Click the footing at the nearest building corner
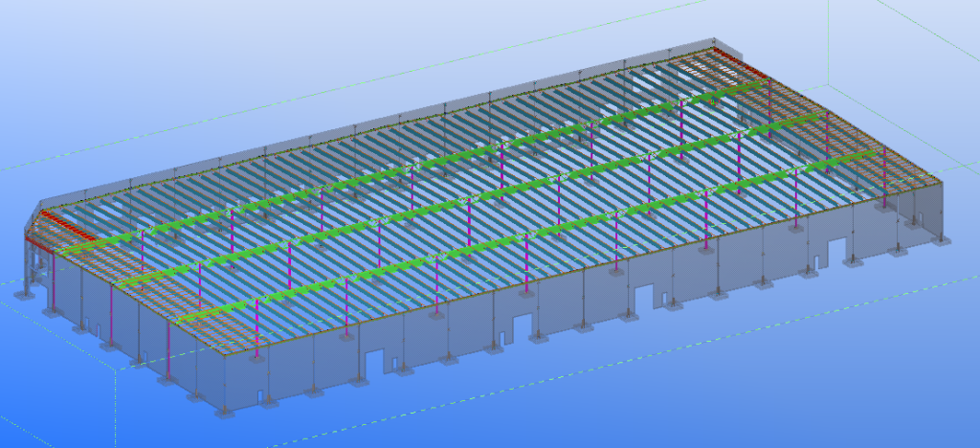This screenshot has height=448, width=980. coord(224,412)
